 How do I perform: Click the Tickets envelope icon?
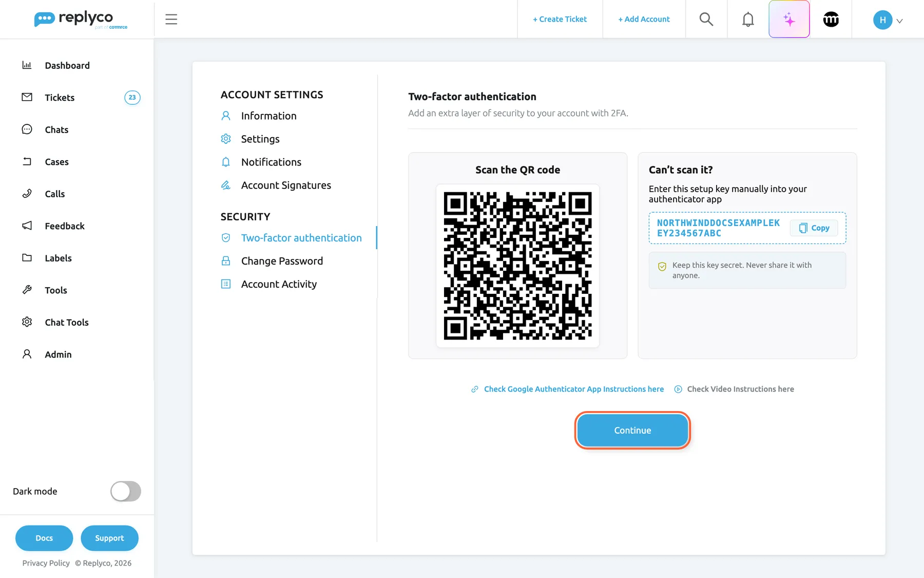coord(27,97)
